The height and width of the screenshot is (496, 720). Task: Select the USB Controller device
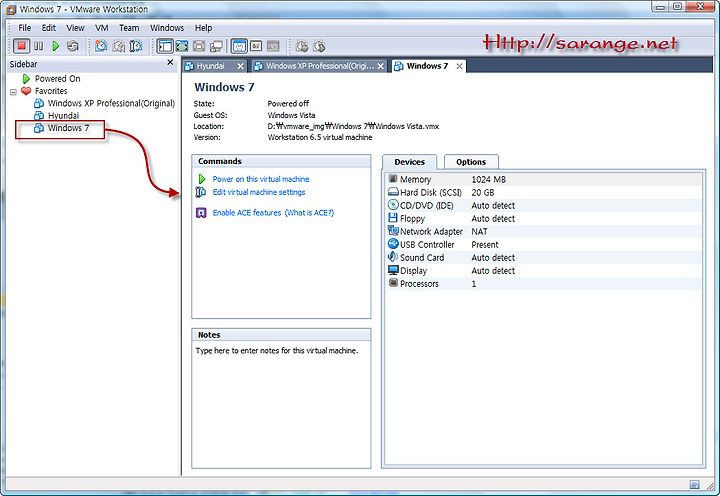[544, 245]
